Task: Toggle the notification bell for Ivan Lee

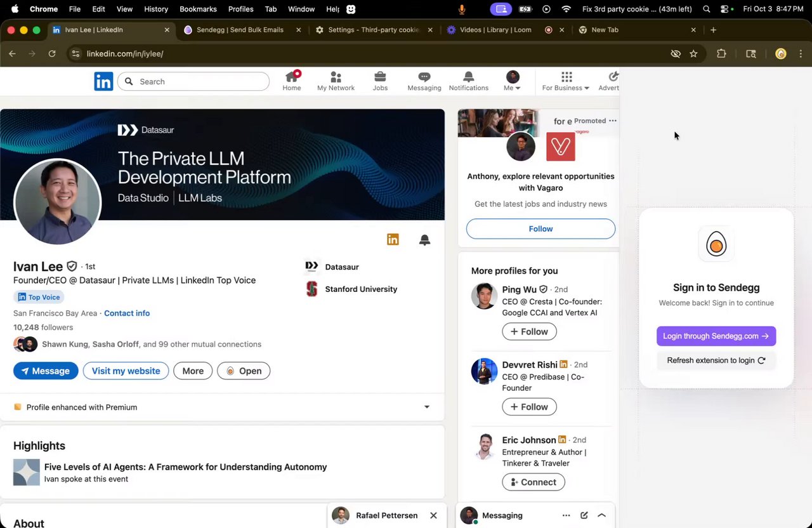Action: (x=425, y=239)
